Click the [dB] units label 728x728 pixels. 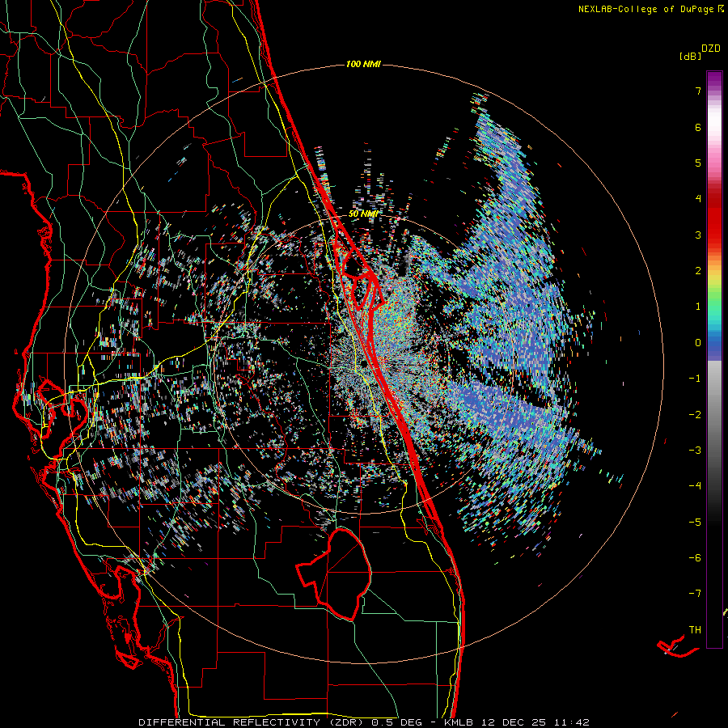pyautogui.click(x=691, y=57)
